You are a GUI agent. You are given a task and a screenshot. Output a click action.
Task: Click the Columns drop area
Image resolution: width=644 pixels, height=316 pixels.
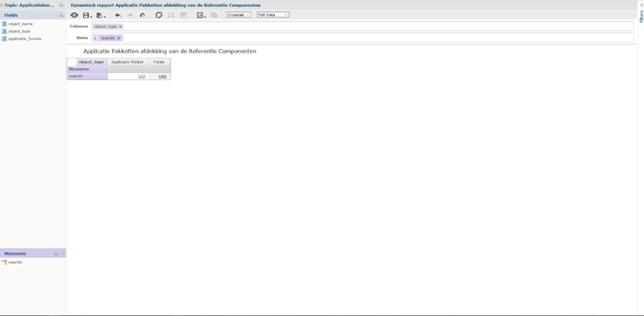coord(362,26)
